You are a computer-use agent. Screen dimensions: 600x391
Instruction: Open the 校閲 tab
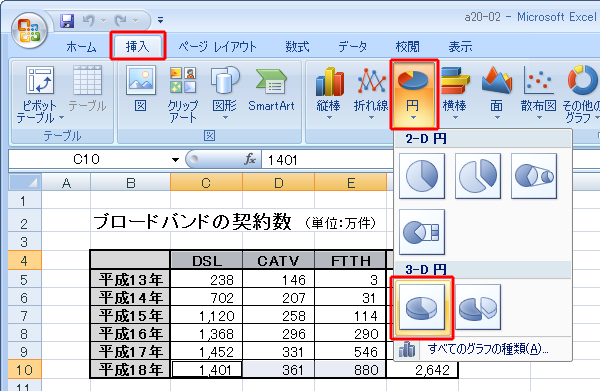pos(407,47)
